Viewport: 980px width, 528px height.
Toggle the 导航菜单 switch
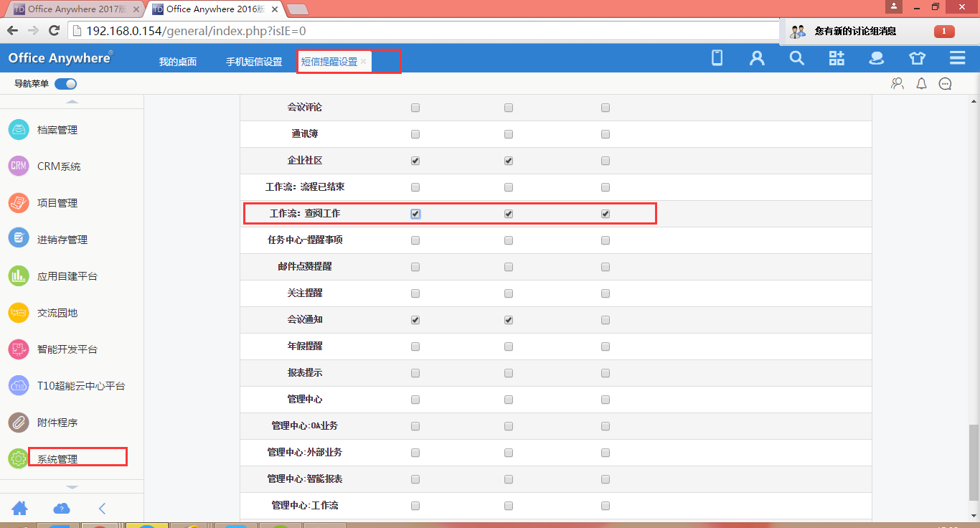coord(65,84)
